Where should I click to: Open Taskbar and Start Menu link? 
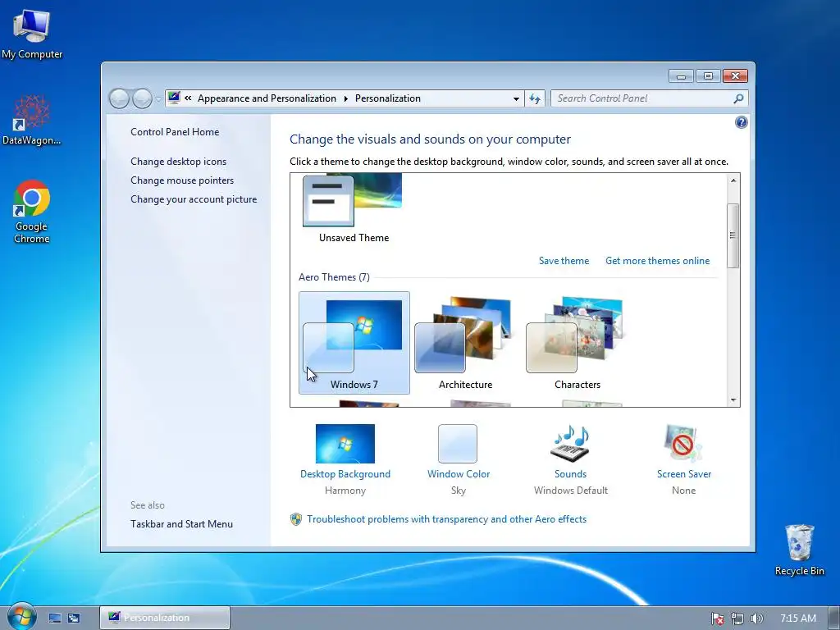coord(181,524)
